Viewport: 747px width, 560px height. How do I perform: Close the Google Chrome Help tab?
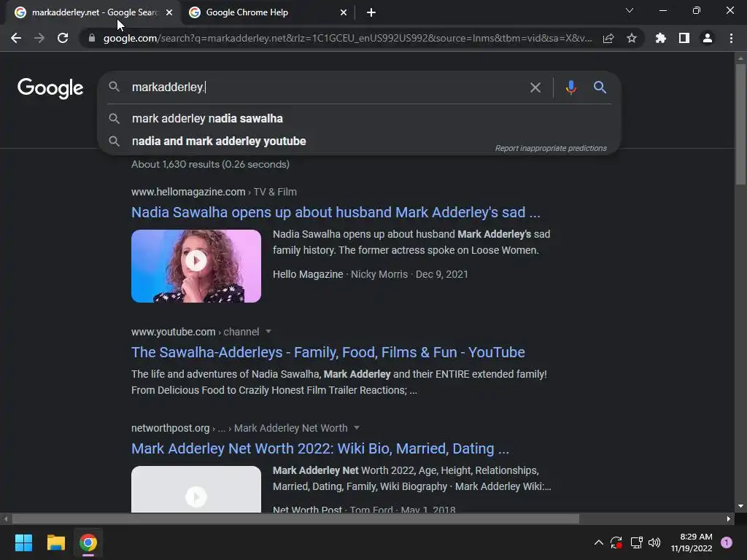click(x=344, y=12)
